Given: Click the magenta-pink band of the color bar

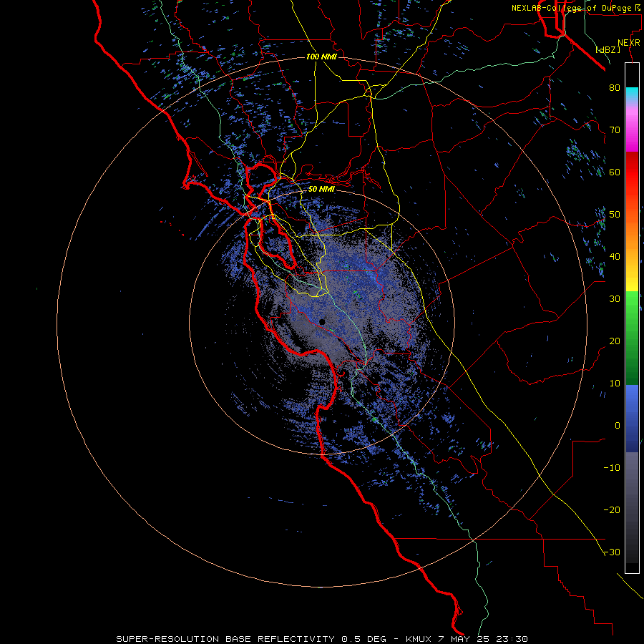Looking at the screenshot, I should 632,130.
